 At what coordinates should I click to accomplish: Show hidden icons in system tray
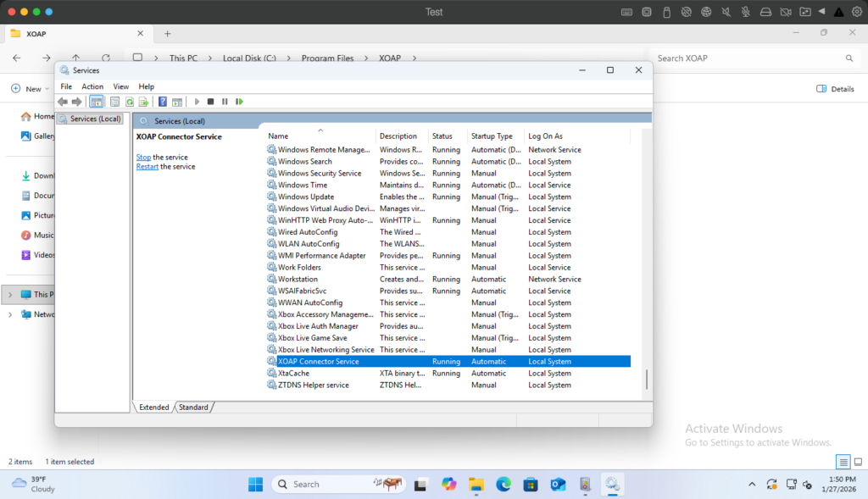coord(752,484)
